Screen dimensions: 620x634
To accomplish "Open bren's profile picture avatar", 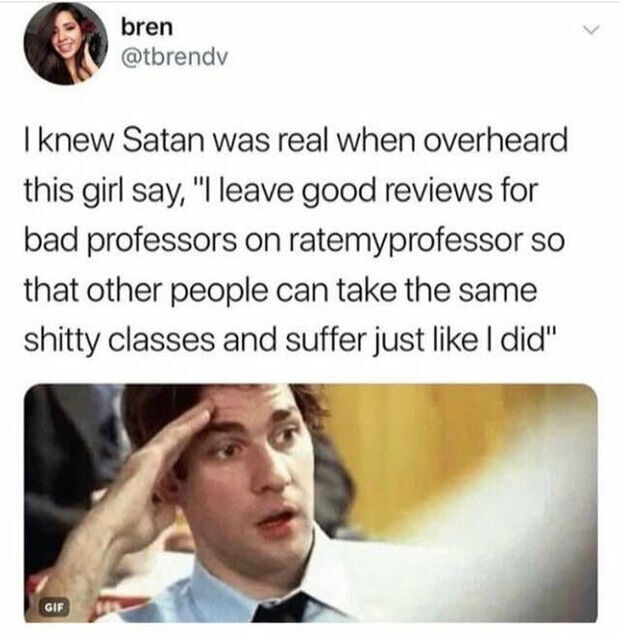I will 66,43.
